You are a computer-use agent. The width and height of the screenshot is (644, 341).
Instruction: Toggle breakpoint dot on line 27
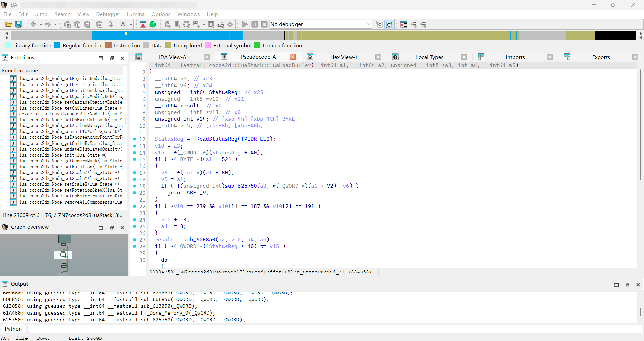tap(135, 240)
